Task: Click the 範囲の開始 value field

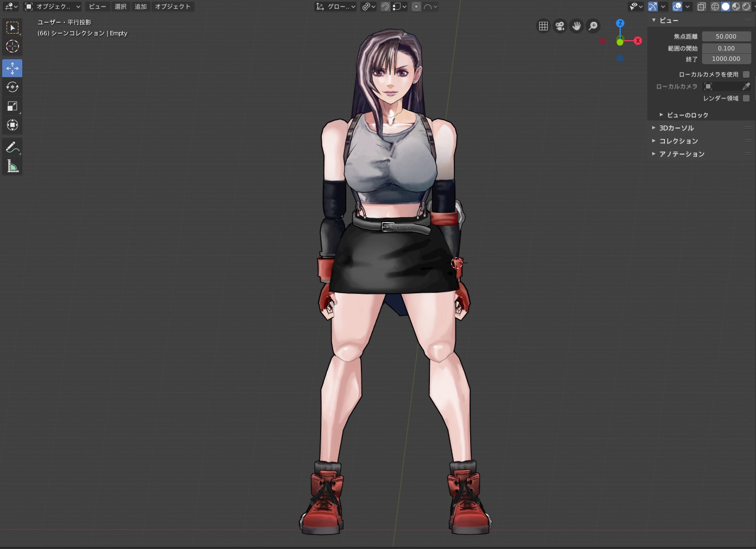Action: [x=726, y=48]
